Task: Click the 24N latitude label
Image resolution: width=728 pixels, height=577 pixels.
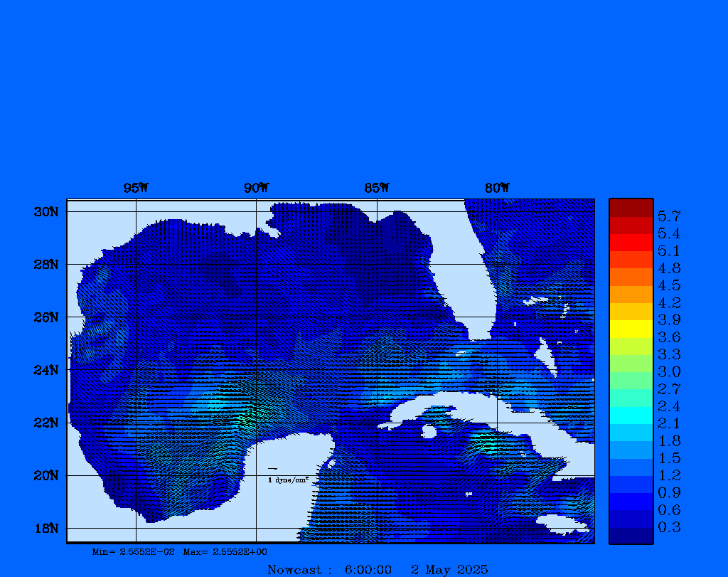Action: (46, 370)
